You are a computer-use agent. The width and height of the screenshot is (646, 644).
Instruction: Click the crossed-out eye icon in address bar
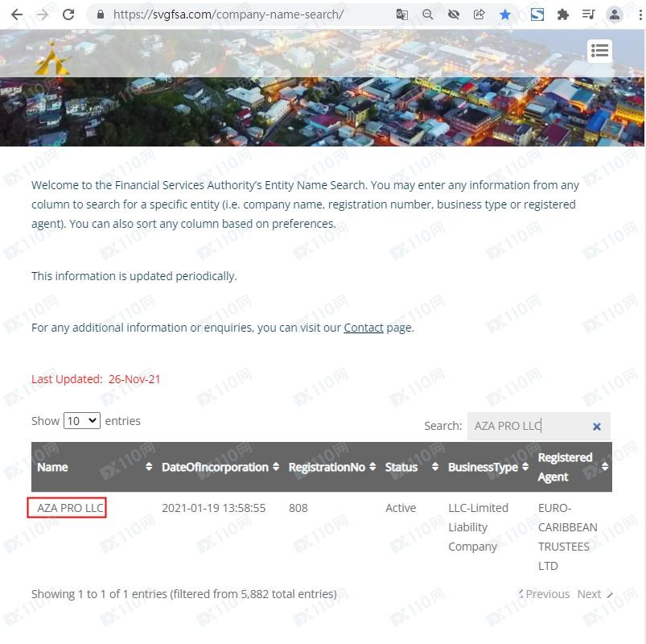pyautogui.click(x=454, y=14)
